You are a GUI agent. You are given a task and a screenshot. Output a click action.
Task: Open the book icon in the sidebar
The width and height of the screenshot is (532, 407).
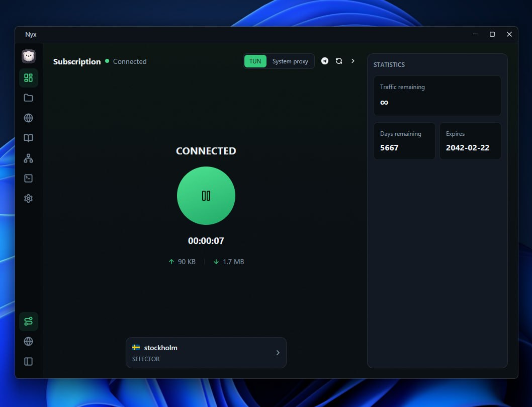click(x=29, y=138)
